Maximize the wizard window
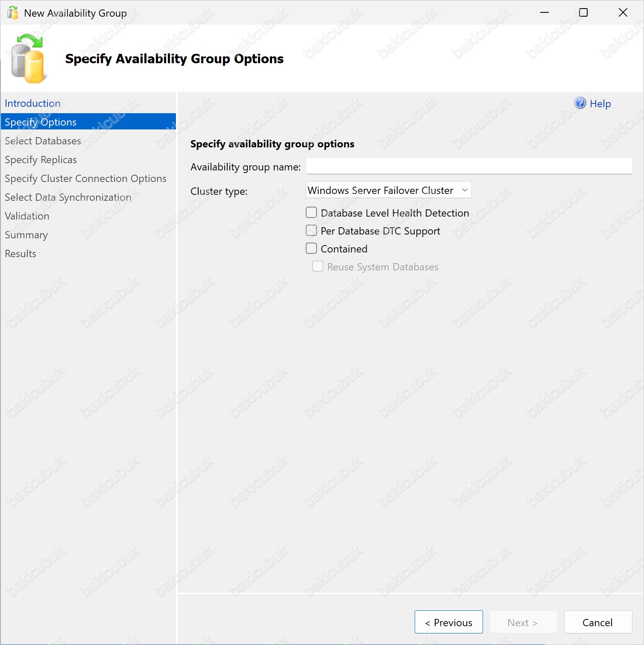Image resolution: width=644 pixels, height=645 pixels. point(583,13)
